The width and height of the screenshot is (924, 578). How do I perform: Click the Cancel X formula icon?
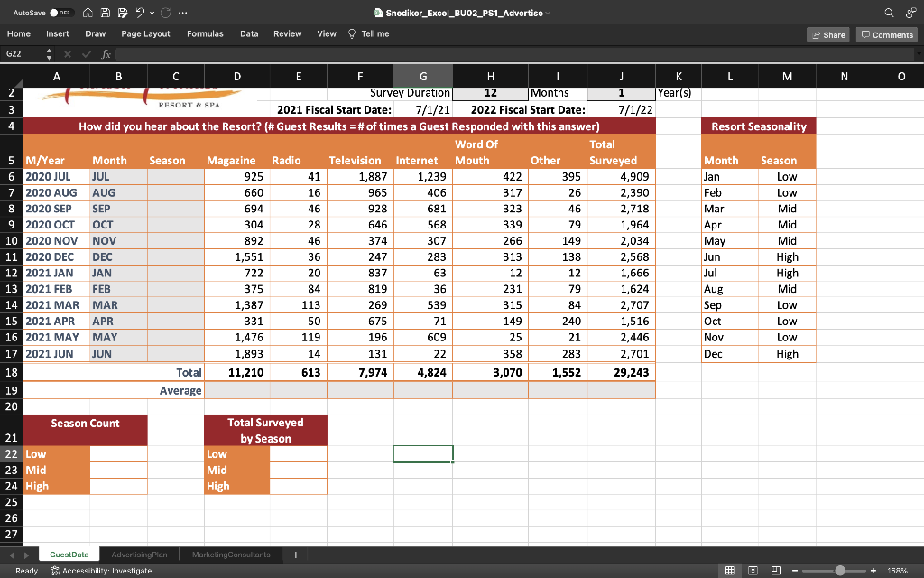[x=67, y=53]
